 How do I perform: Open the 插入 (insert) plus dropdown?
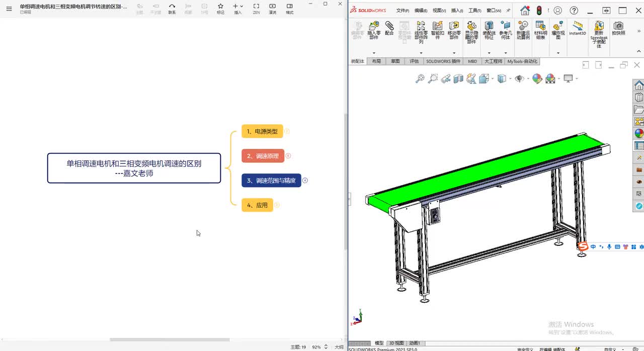click(238, 9)
